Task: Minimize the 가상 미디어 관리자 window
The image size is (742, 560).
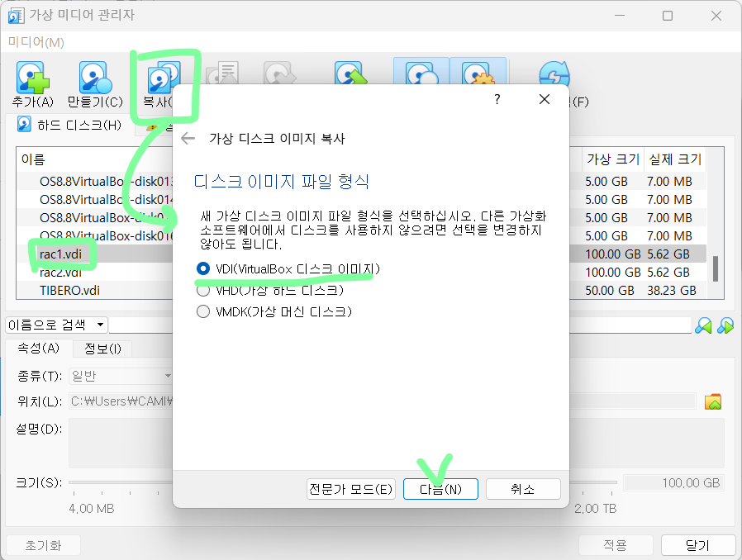Action: click(x=620, y=16)
